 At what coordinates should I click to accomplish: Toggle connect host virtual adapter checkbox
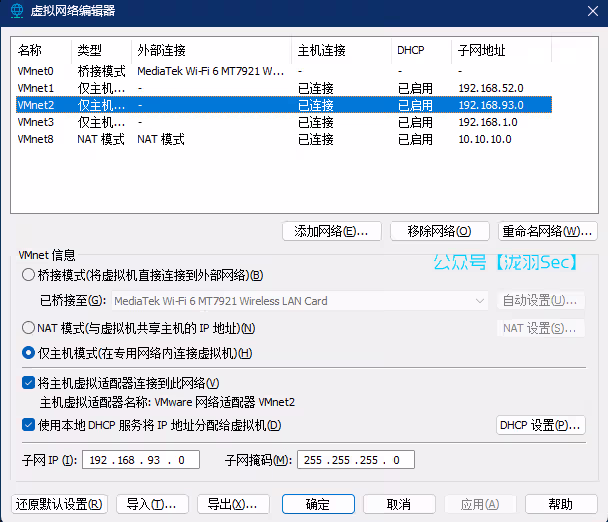point(28,383)
